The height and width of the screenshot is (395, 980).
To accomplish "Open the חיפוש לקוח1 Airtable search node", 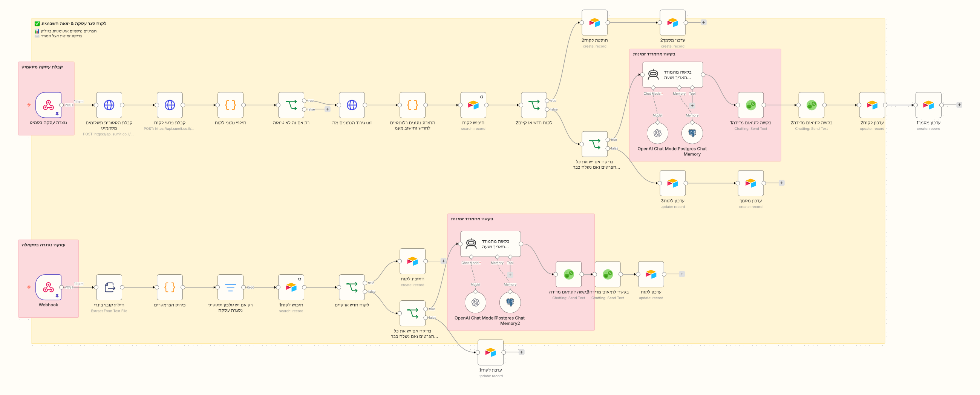I will click(x=291, y=287).
